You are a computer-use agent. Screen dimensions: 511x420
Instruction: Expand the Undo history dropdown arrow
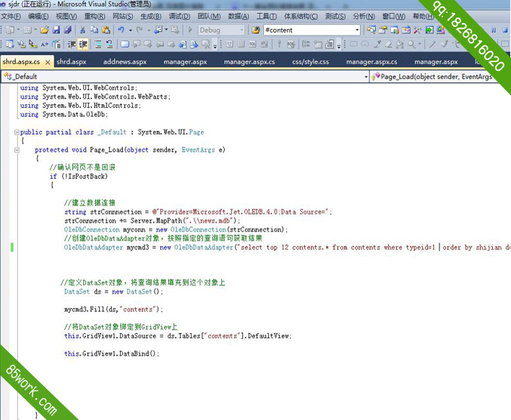(x=130, y=30)
